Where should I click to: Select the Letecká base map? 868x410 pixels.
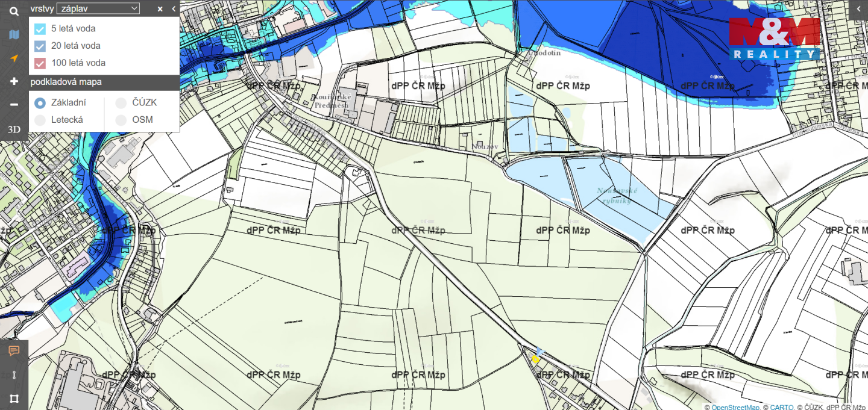pos(40,120)
